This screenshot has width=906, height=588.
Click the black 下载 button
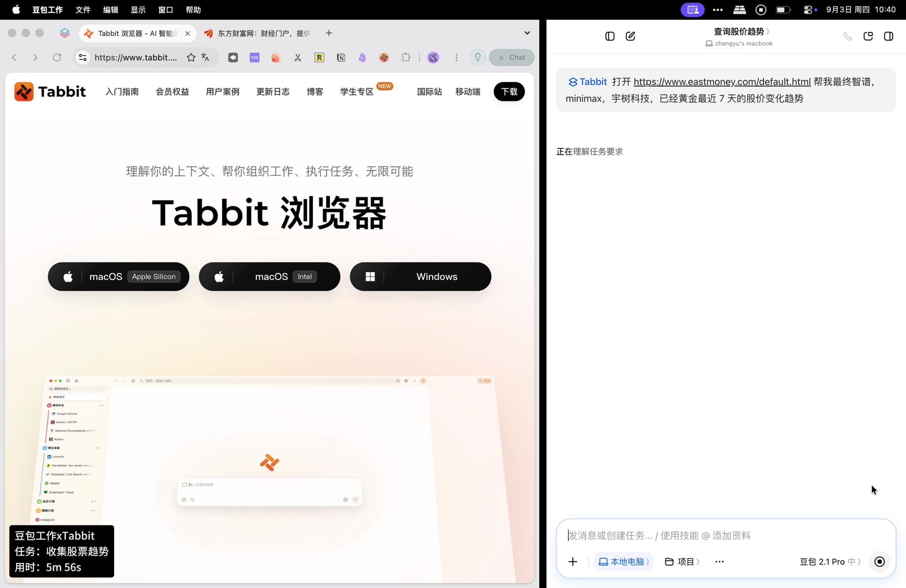(x=509, y=92)
